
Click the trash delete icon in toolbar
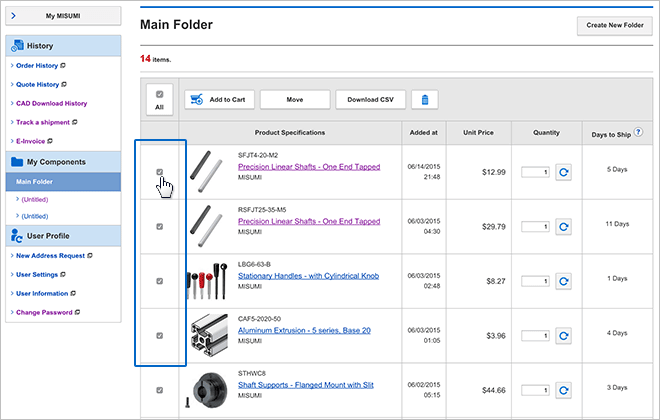point(426,99)
